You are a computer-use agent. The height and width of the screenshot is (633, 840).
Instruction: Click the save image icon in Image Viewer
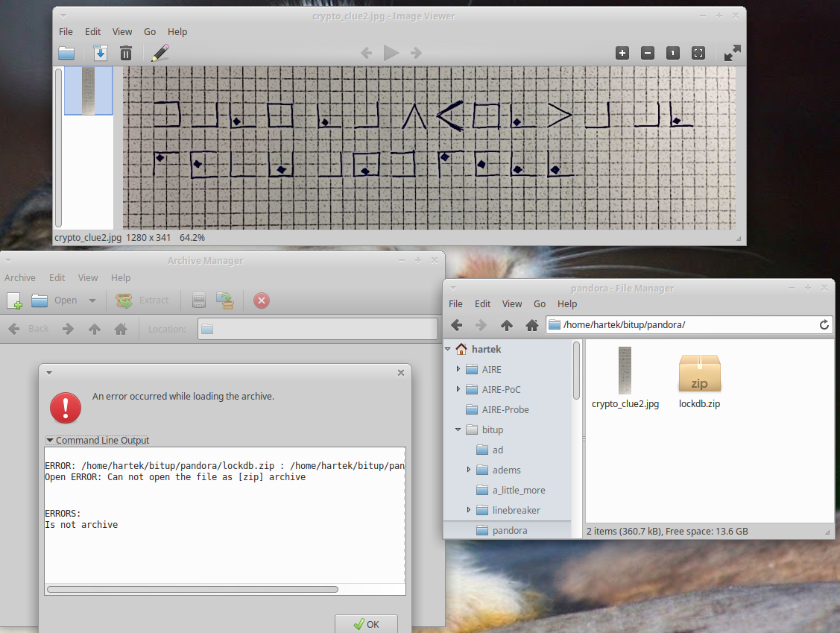click(x=101, y=53)
